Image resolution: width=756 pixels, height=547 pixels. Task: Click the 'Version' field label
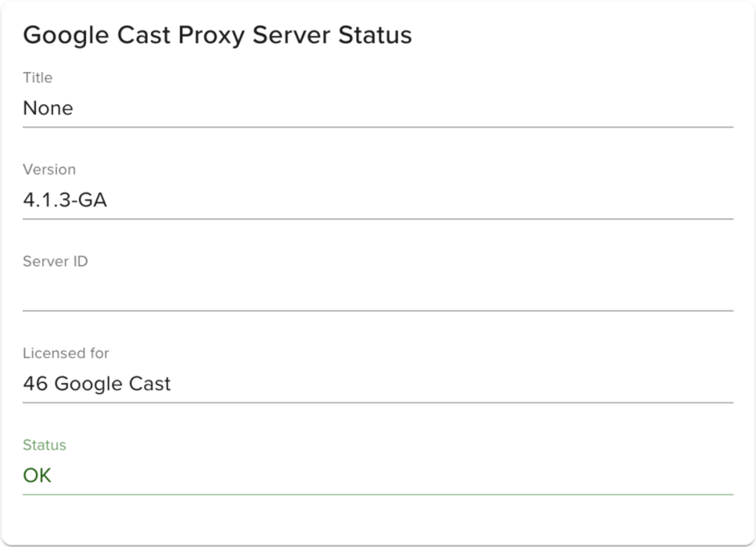point(48,170)
